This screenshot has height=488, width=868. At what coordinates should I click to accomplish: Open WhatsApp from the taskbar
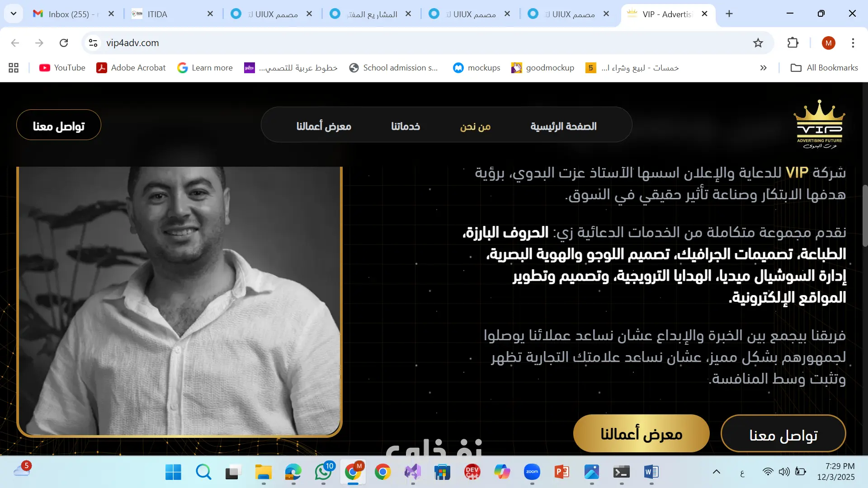tap(323, 472)
